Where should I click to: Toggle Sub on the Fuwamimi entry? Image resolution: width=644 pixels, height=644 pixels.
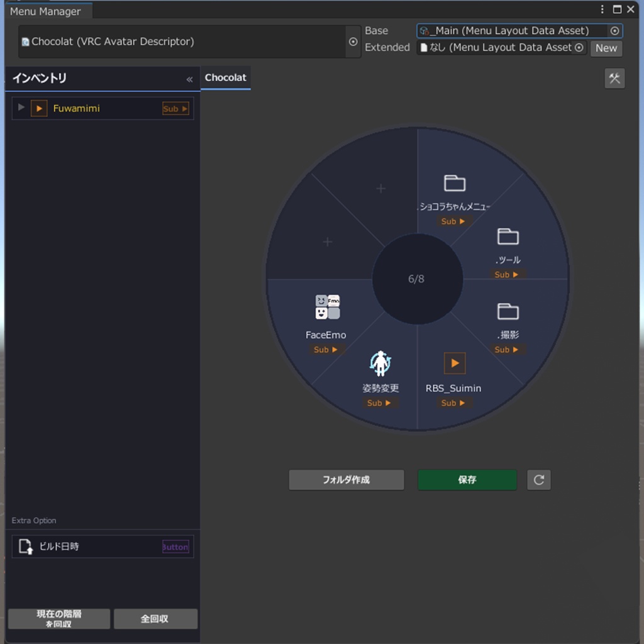click(175, 108)
